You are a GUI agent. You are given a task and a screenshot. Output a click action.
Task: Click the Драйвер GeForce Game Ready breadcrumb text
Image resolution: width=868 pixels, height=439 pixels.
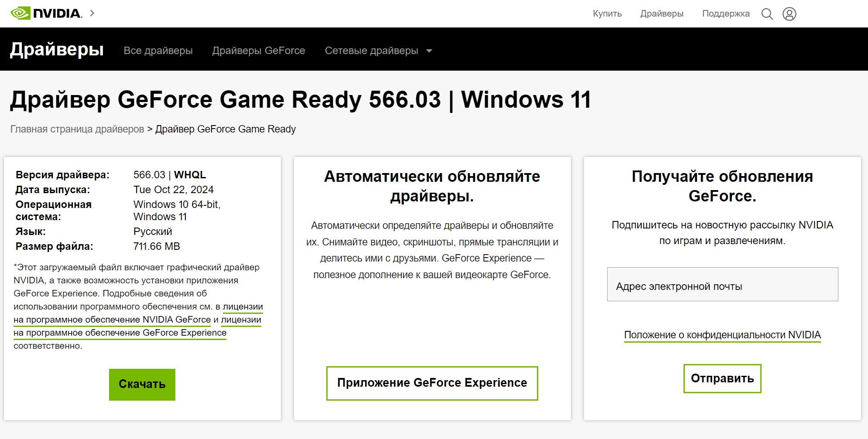click(x=226, y=129)
